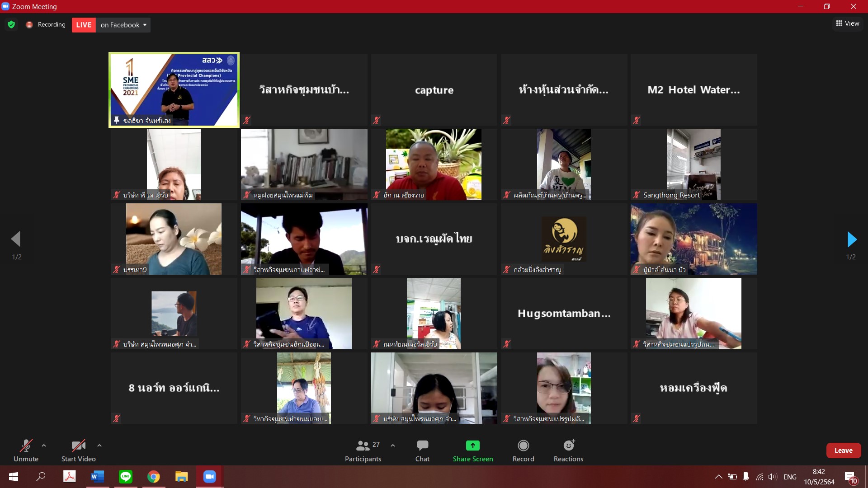Open the 'on Facebook' live dropdown
This screenshot has width=868, height=488.
click(123, 25)
